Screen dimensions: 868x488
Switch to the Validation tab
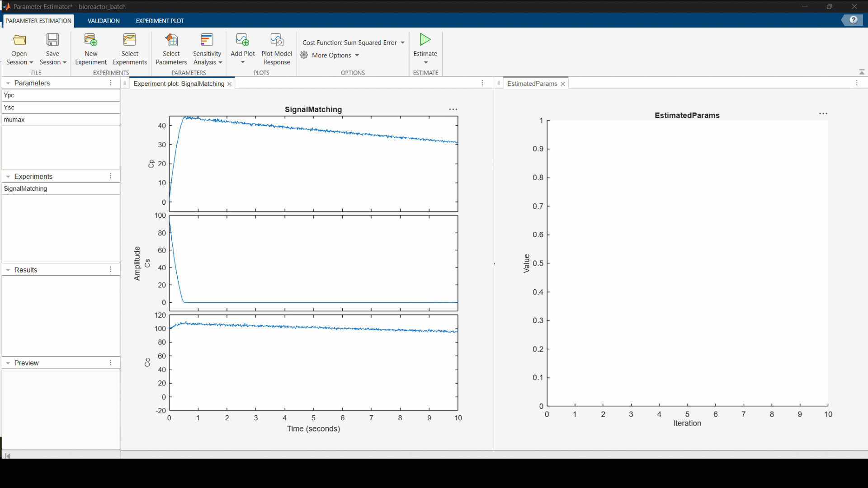tap(104, 21)
